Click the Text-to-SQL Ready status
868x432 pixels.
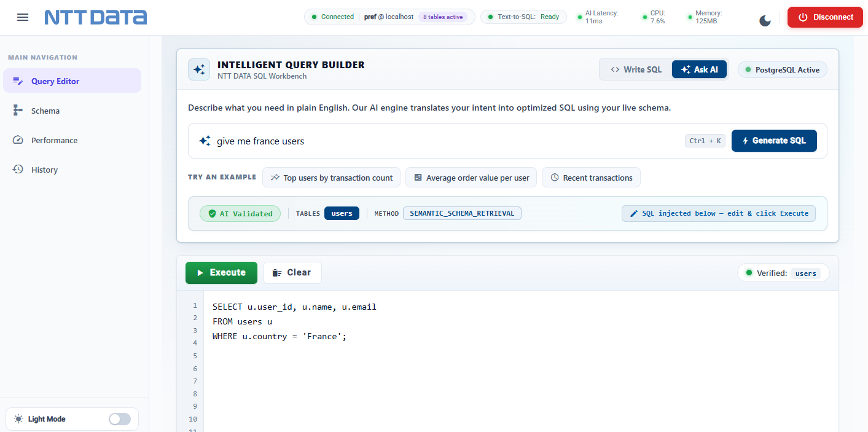pos(523,17)
